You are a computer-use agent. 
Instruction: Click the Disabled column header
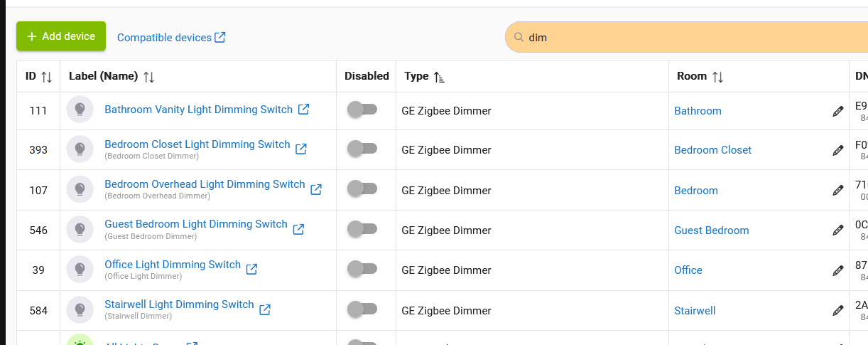click(x=367, y=76)
